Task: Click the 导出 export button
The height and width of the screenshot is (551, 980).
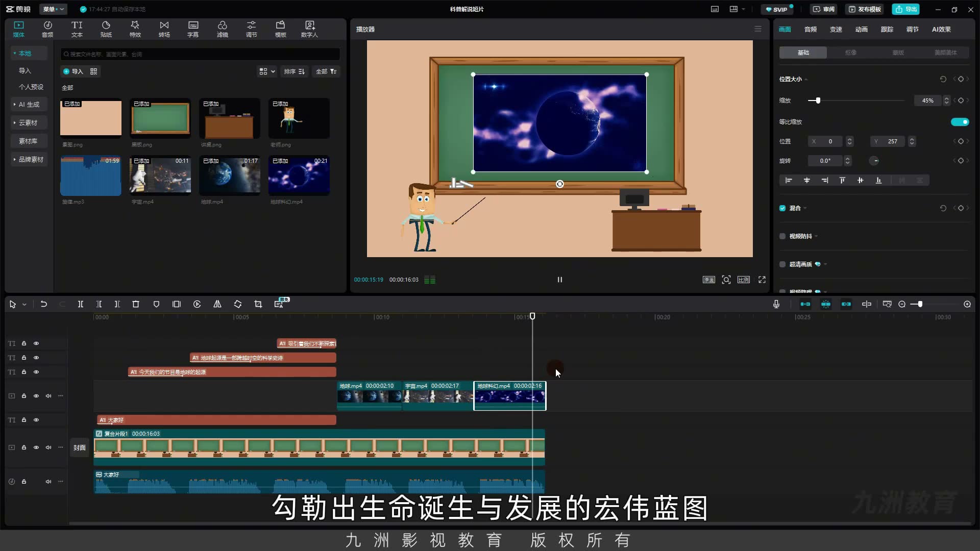Action: click(906, 9)
